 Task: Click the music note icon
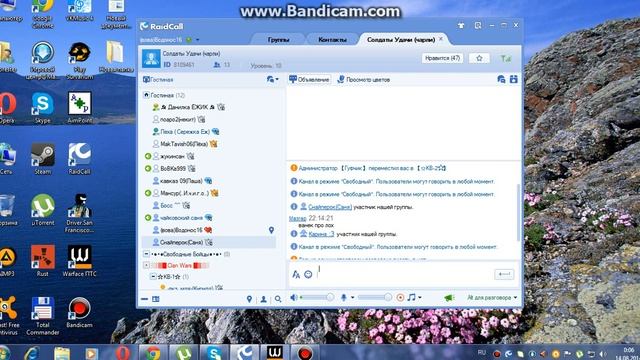[411, 297]
